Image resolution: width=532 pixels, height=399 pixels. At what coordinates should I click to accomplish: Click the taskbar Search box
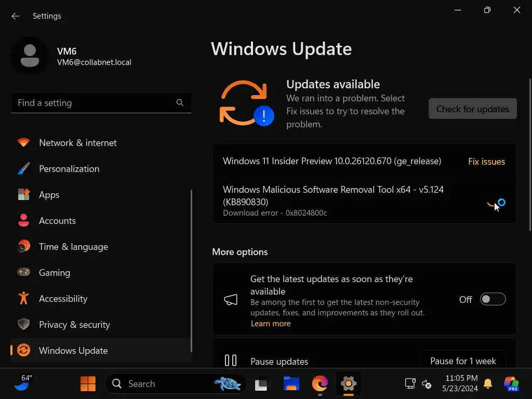[x=176, y=384]
